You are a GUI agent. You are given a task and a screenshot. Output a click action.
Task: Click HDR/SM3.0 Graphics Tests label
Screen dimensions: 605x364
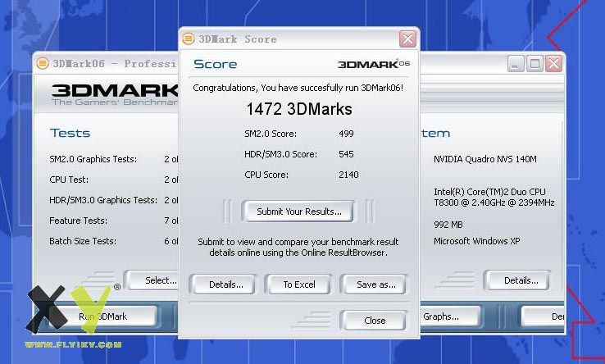(x=103, y=200)
